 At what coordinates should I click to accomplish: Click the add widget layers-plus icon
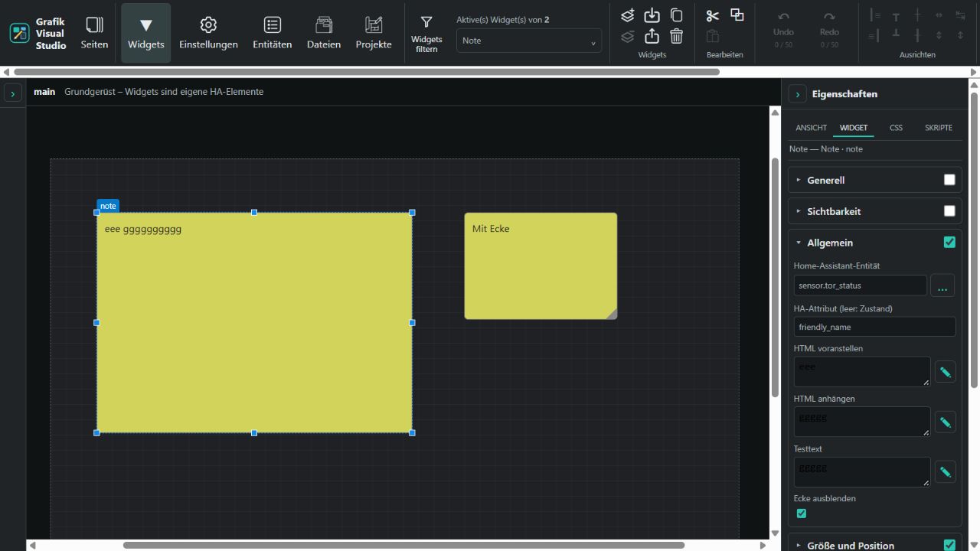(627, 15)
